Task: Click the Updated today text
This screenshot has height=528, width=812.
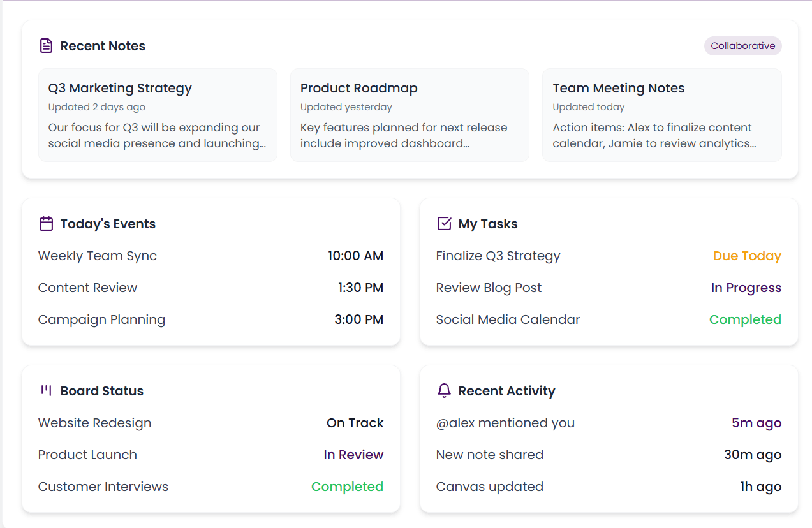Action: click(589, 107)
